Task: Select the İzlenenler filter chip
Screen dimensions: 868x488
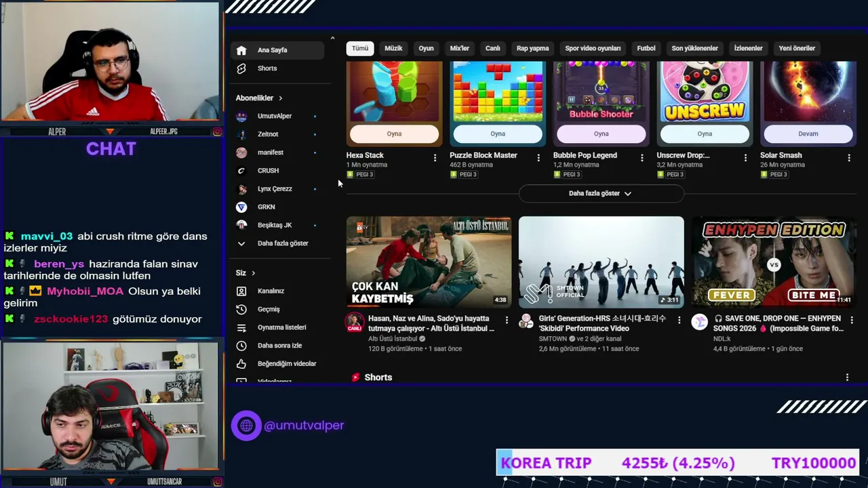Action: tap(748, 48)
